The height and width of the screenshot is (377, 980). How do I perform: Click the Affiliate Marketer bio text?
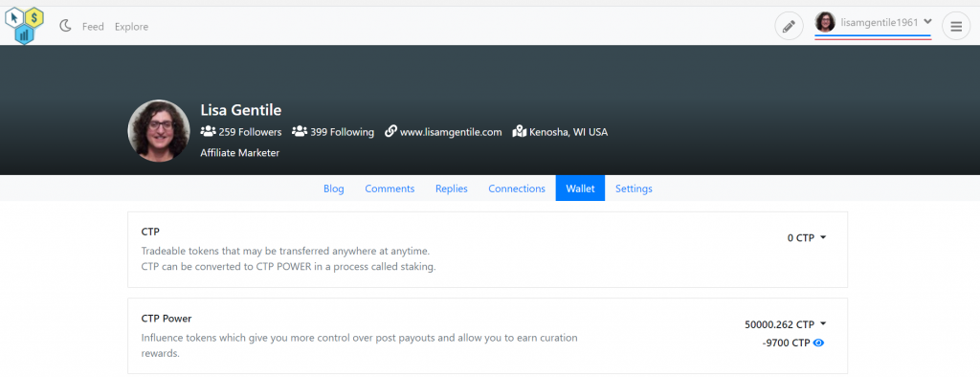coord(240,152)
